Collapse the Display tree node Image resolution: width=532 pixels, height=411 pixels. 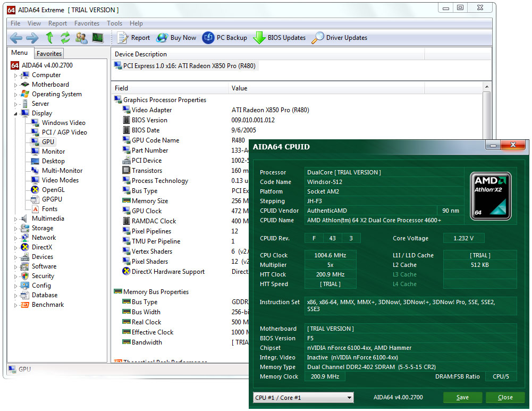pos(15,114)
